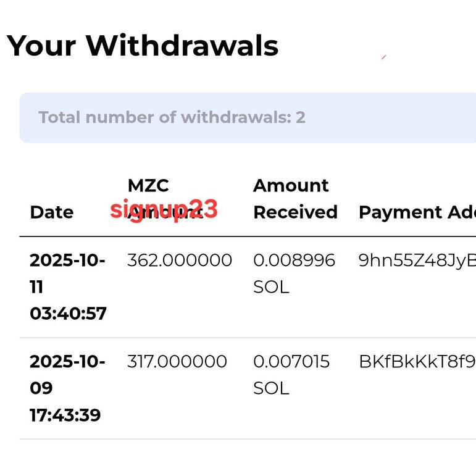
Task: Click the 03:40:57 withdrawal time
Action: 68,314
